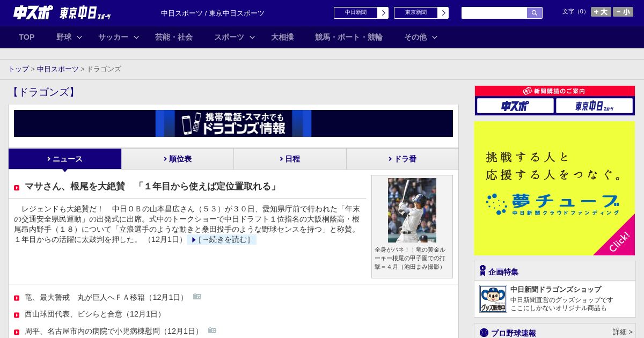Expand the その他 dropdown chevron

pyautogui.click(x=435, y=37)
